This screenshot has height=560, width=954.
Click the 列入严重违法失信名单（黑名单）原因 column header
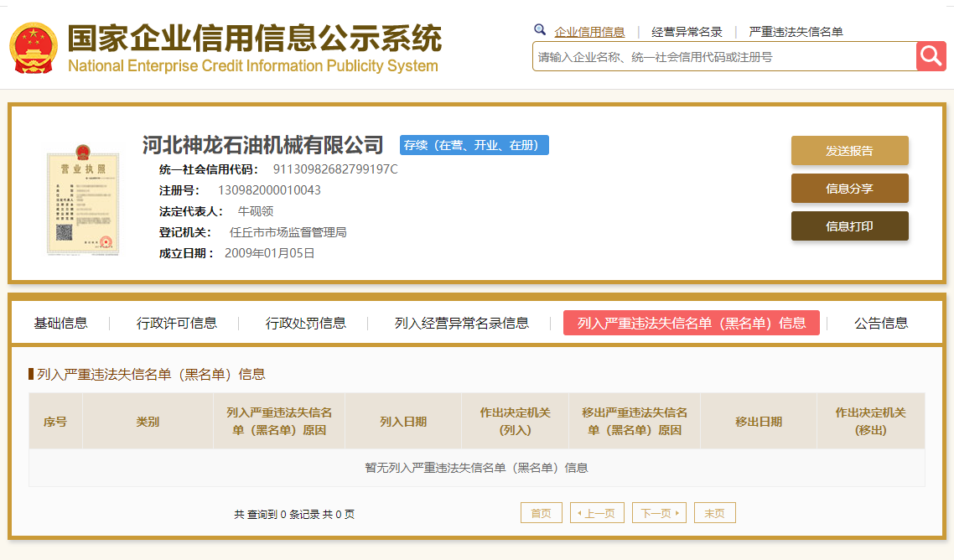(279, 421)
